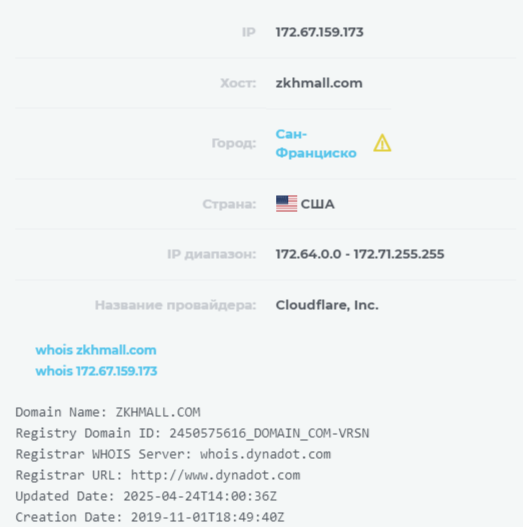Click the USA flag icon

pos(286,204)
